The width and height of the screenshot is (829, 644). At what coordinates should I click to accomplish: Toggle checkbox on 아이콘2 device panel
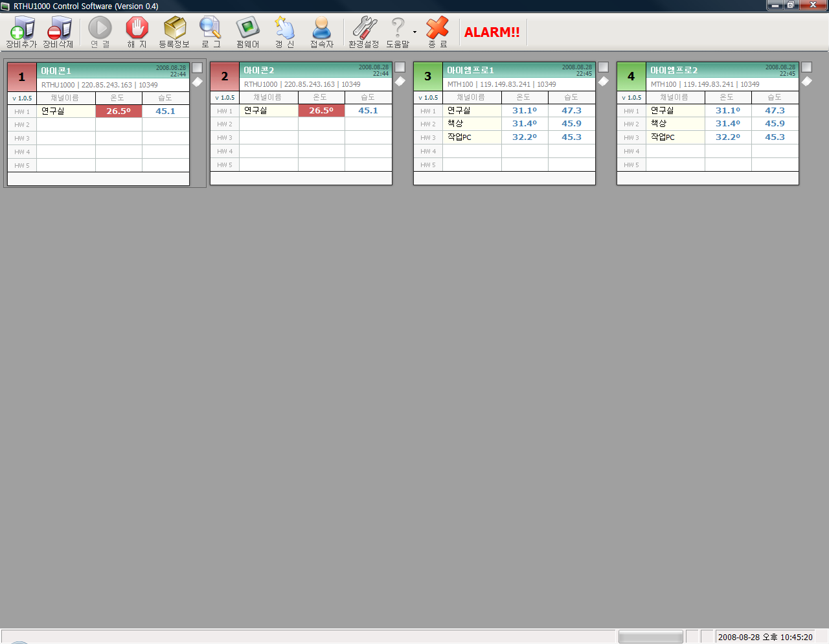400,67
